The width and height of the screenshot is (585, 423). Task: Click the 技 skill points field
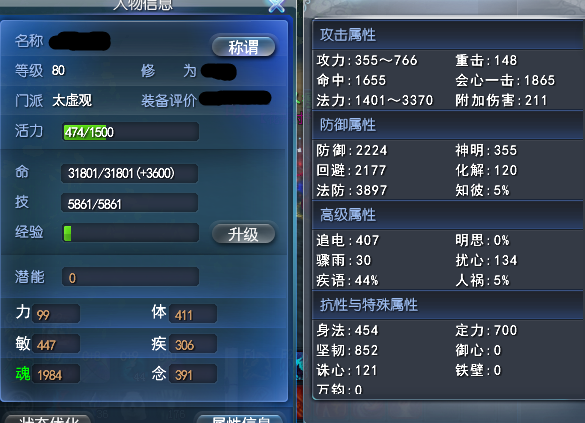pos(129,203)
